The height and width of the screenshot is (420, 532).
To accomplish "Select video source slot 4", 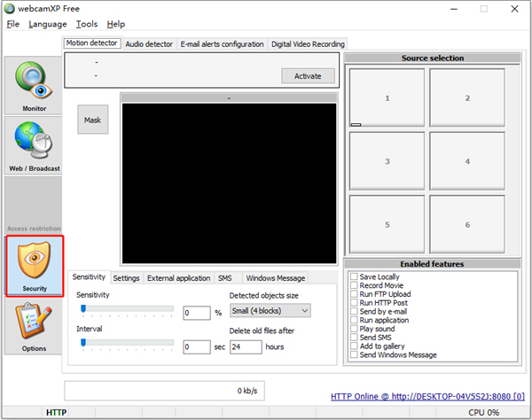I will coord(467,161).
